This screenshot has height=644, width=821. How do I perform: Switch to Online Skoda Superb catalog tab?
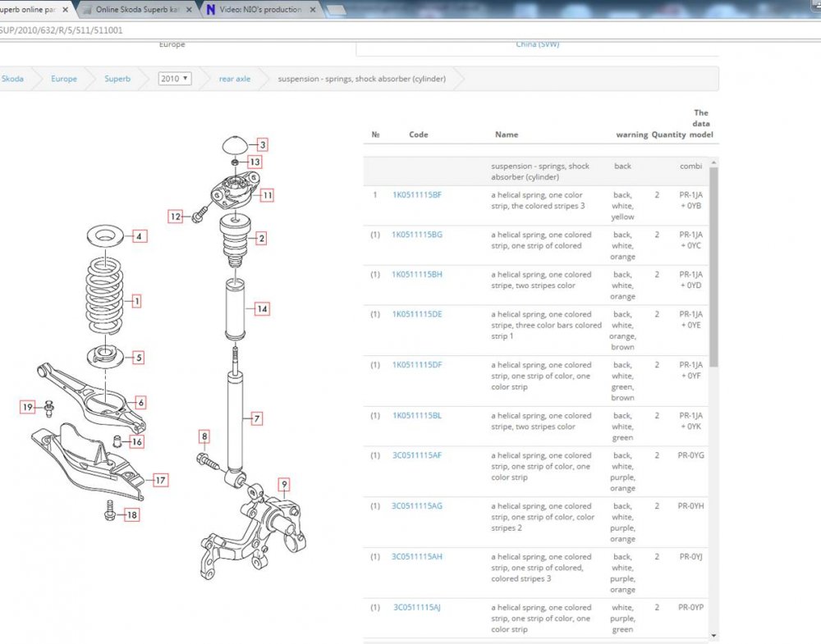pos(136,10)
